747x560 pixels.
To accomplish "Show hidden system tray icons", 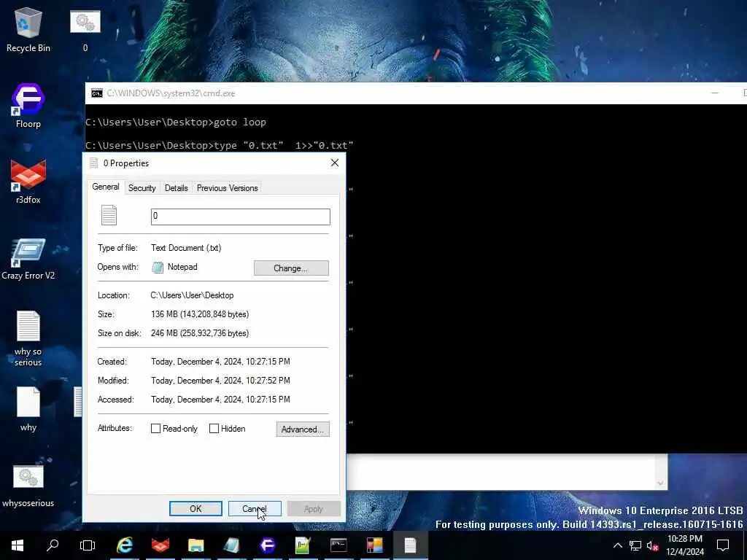I will (x=617, y=545).
